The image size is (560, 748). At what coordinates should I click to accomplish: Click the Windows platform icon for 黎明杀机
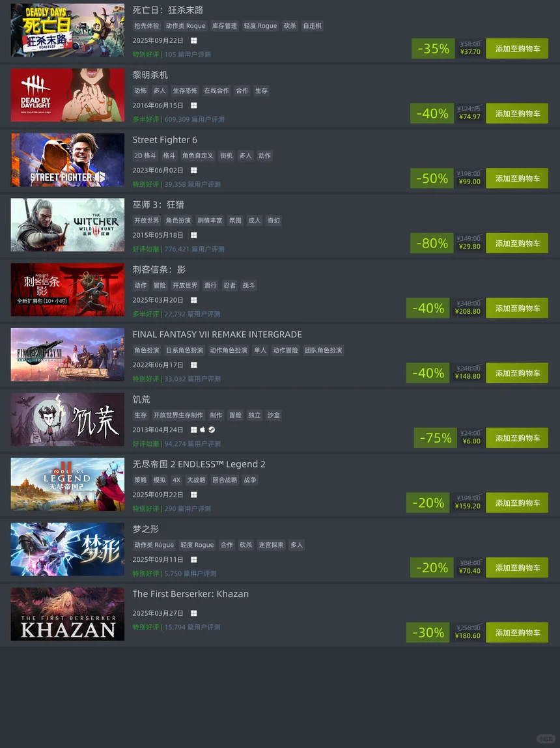coord(193,105)
